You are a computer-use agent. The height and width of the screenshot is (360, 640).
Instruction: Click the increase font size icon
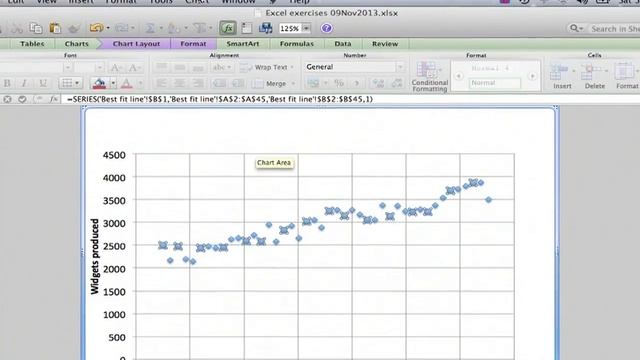pos(116,67)
